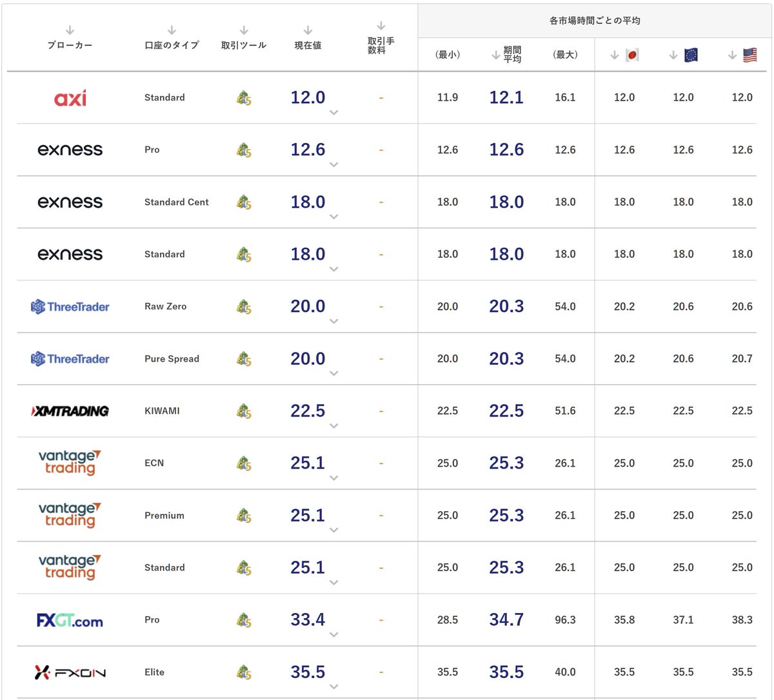Click 40.0 maximum in FXON row
Image resolution: width=774 pixels, height=700 pixels.
[x=565, y=672]
